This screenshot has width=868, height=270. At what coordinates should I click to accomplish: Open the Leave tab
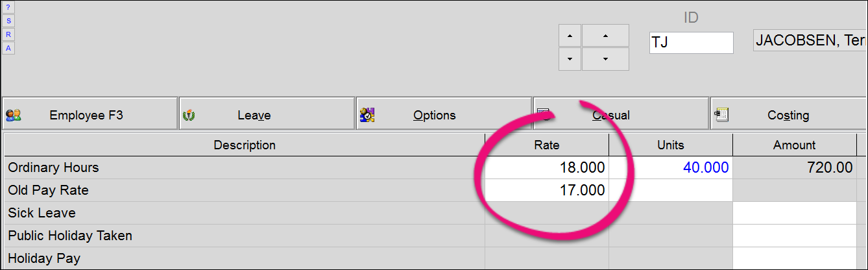(x=267, y=114)
